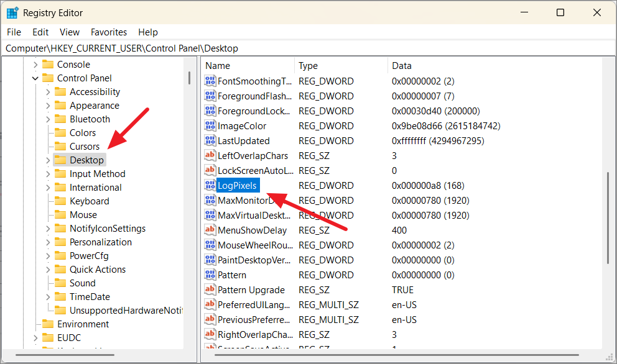617x364 pixels.
Task: Click the PaintDesktopVer... DWORD value icon
Action: pyautogui.click(x=210, y=260)
